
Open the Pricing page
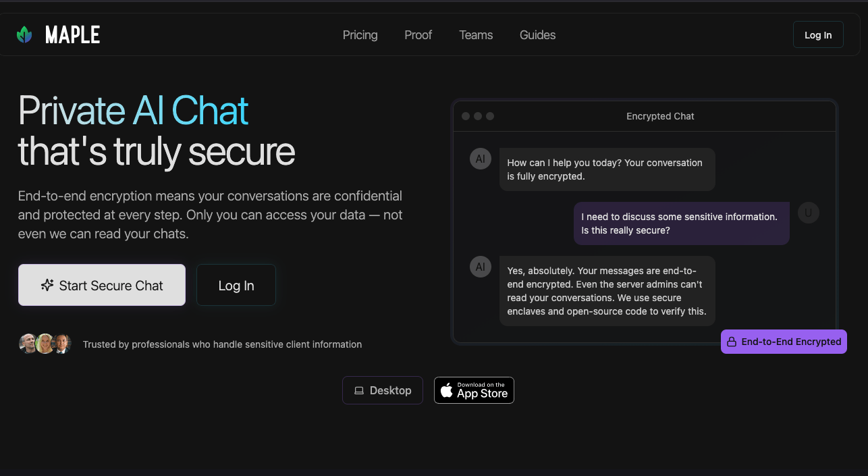coord(360,35)
